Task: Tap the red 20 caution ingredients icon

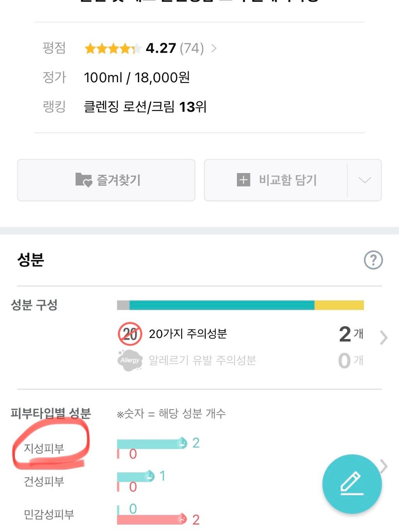Action: click(130, 334)
